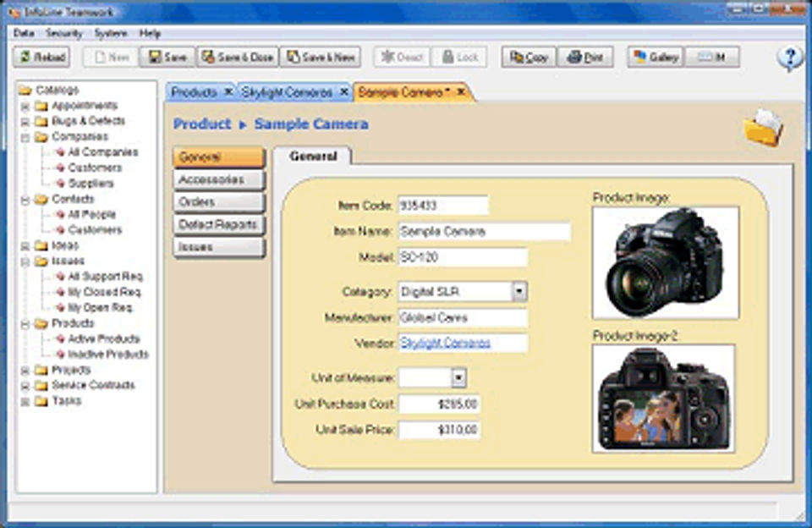Close the Products tab
812x528 pixels.
coord(228,91)
